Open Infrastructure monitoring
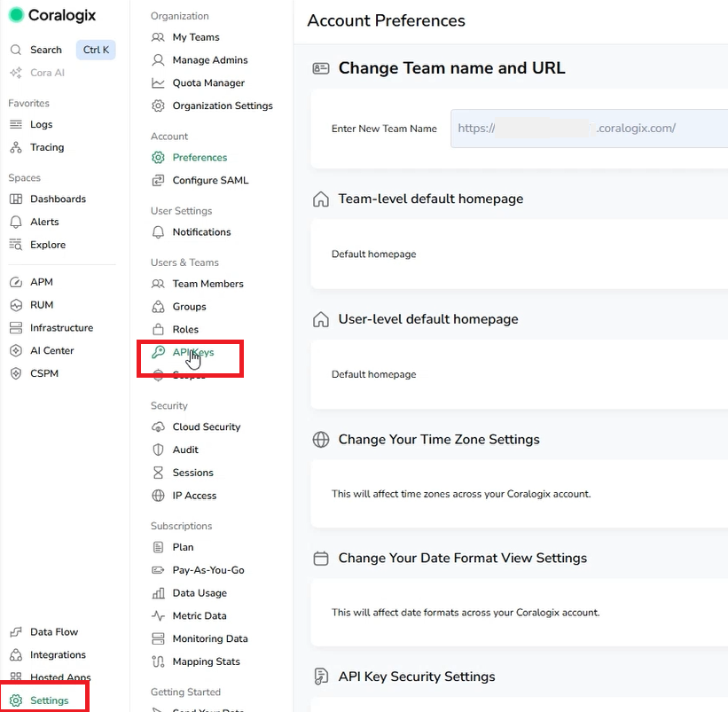728x712 pixels. (x=62, y=328)
